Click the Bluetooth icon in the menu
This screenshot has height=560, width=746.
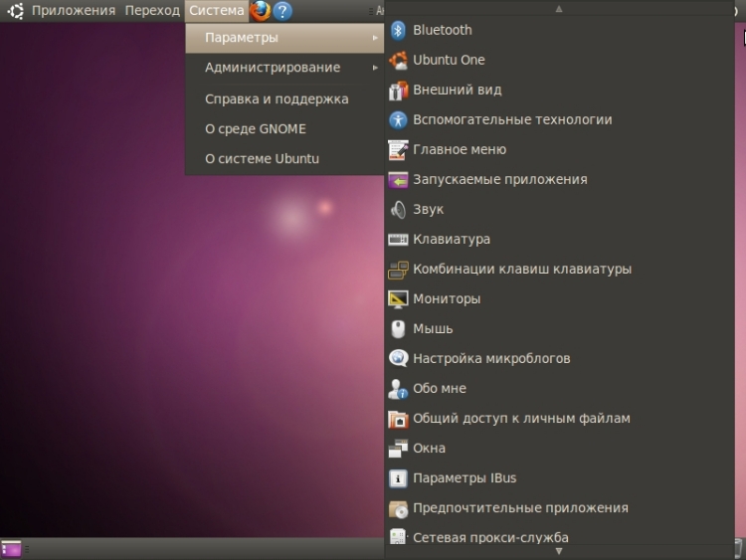[398, 30]
